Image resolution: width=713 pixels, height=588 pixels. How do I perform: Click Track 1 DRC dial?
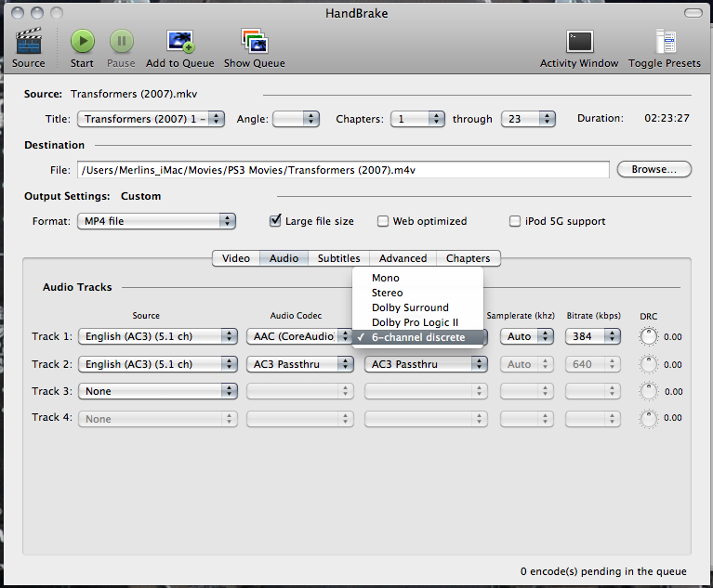[649, 336]
